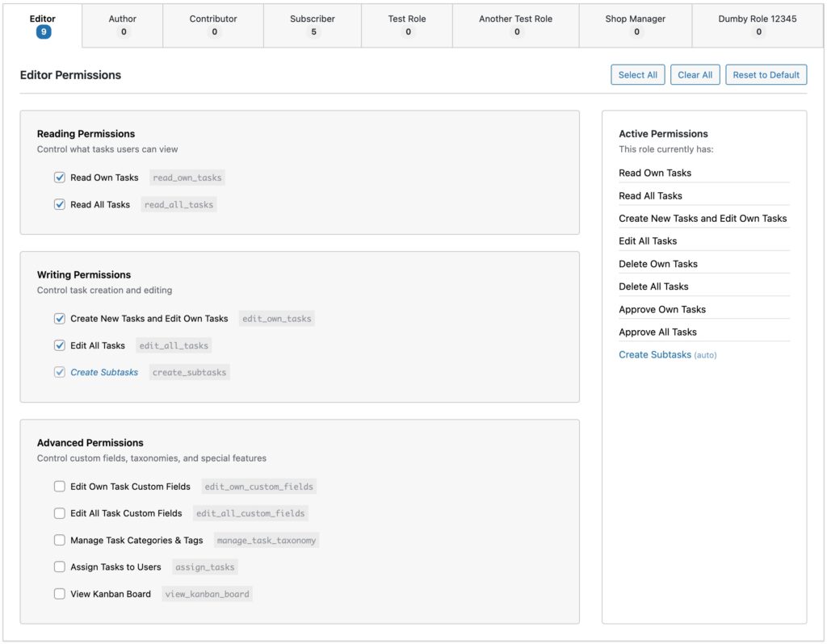Reset permissions to default

766,74
